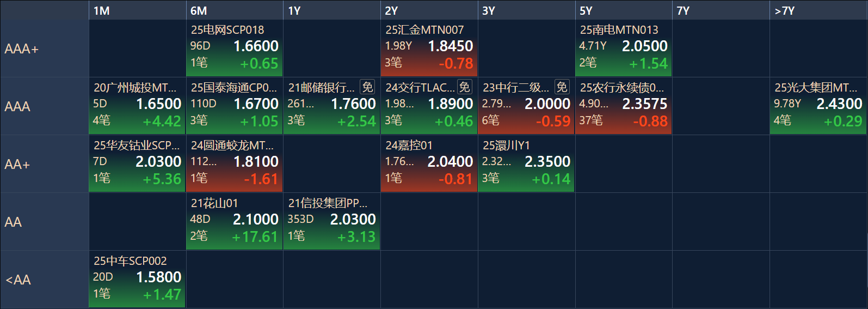Open the 25电网SCP018 bond cell
Screen dimensions: 868x309
pyautogui.click(x=235, y=49)
